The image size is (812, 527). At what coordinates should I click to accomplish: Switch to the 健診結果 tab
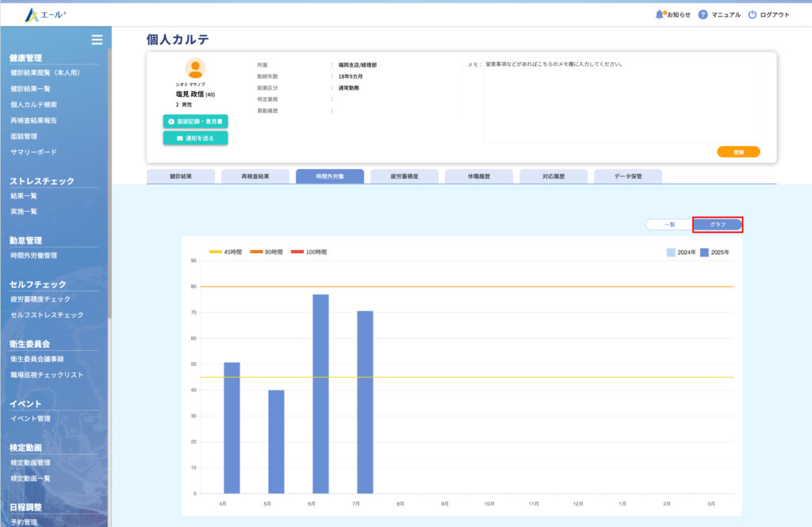(x=181, y=176)
